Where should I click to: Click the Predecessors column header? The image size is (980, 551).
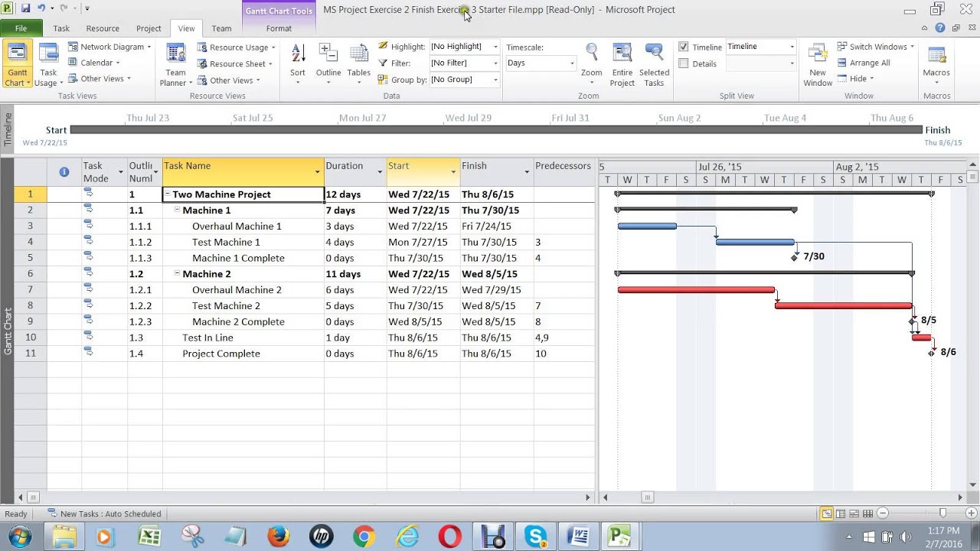click(x=564, y=172)
